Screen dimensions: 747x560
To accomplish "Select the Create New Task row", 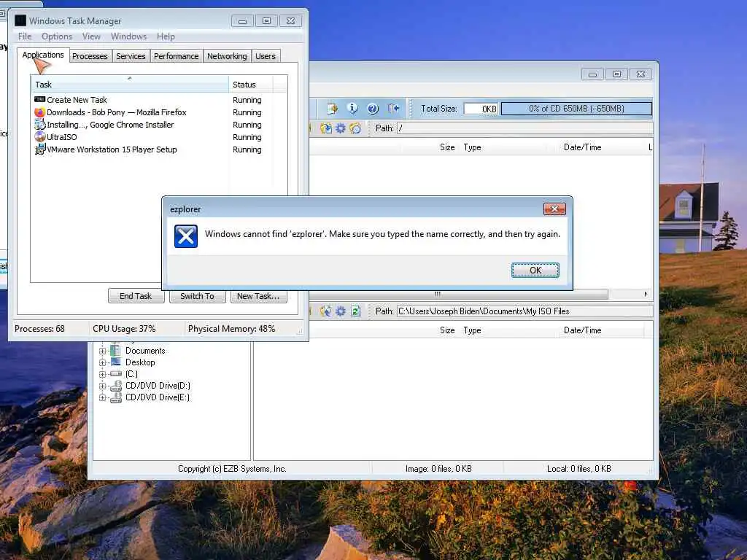I will pyautogui.click(x=159, y=100).
